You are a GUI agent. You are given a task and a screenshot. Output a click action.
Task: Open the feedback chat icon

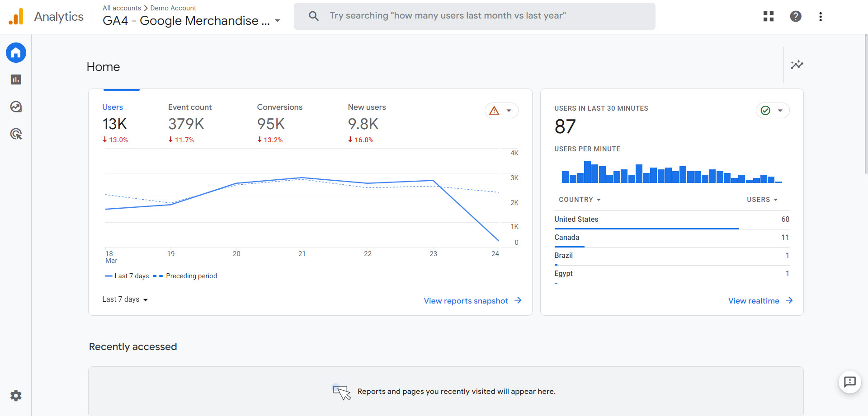click(850, 382)
